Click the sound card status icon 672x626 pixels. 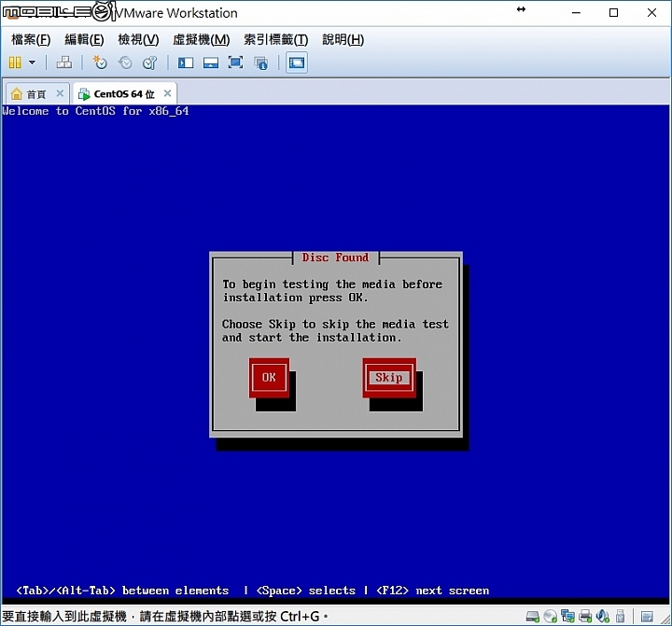pyautogui.click(x=603, y=616)
